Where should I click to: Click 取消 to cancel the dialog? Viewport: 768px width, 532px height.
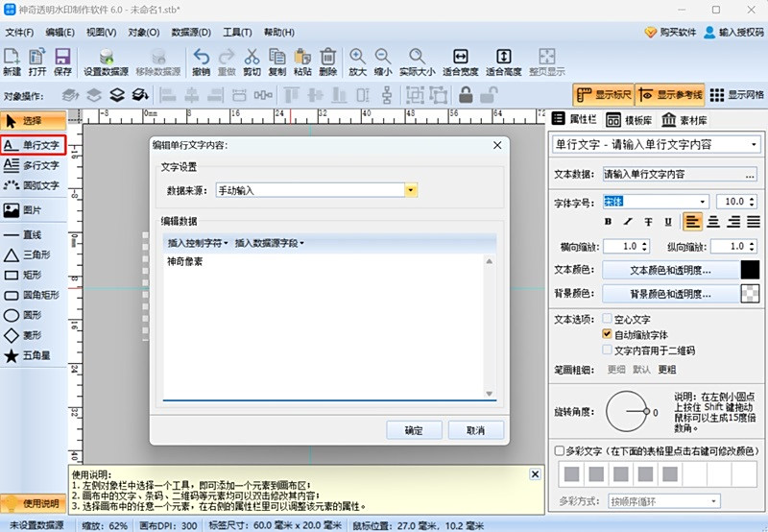475,430
